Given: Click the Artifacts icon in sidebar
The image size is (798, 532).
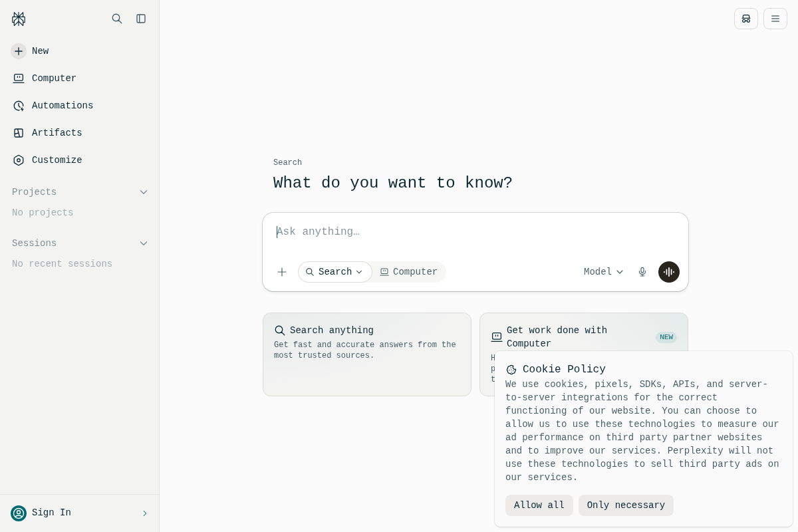Looking at the screenshot, I should 19,133.
